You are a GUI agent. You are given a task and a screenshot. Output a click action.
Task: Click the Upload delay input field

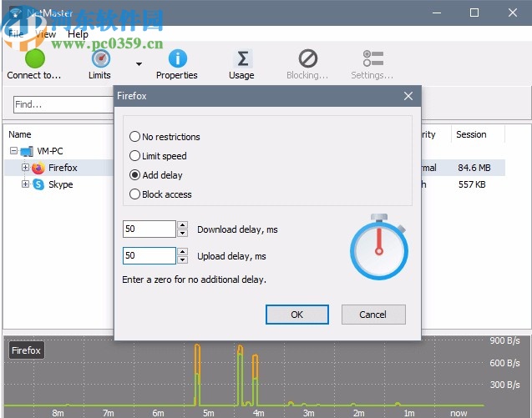pos(149,255)
